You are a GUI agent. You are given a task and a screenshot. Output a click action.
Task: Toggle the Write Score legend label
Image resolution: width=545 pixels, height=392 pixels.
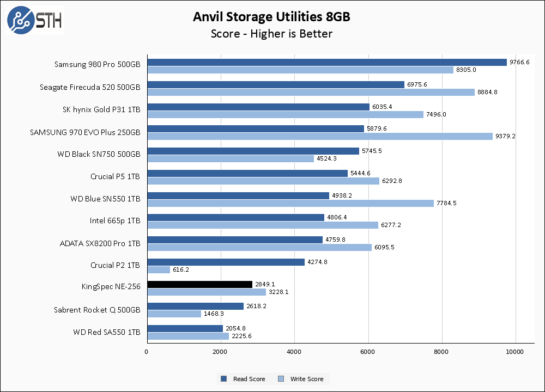(x=306, y=379)
